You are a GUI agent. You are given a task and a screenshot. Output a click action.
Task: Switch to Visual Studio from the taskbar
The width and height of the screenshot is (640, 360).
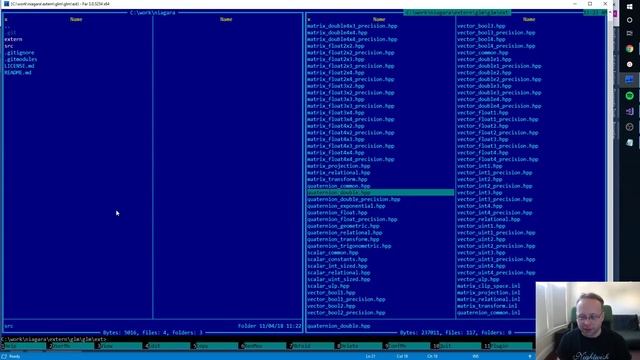click(x=629, y=111)
